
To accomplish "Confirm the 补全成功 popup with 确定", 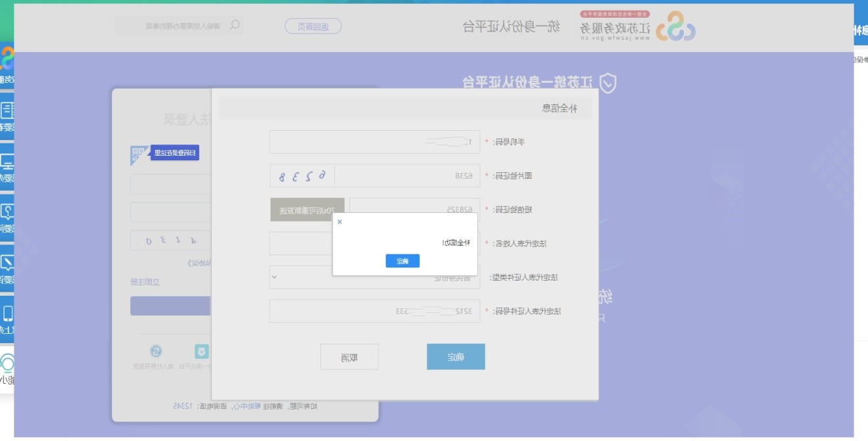I will tap(402, 261).
